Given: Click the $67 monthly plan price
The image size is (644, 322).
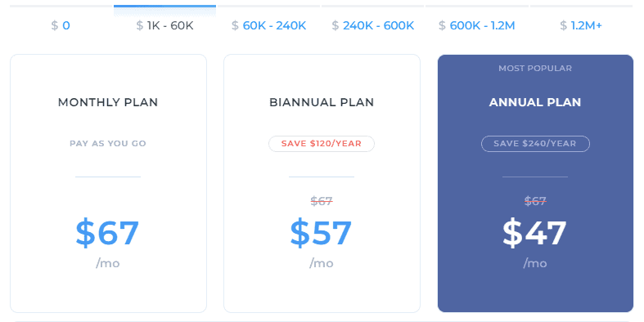Looking at the screenshot, I should (107, 233).
